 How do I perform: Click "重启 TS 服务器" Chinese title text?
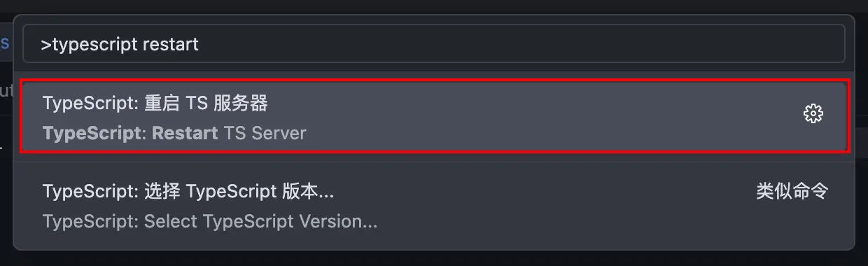tap(206, 104)
